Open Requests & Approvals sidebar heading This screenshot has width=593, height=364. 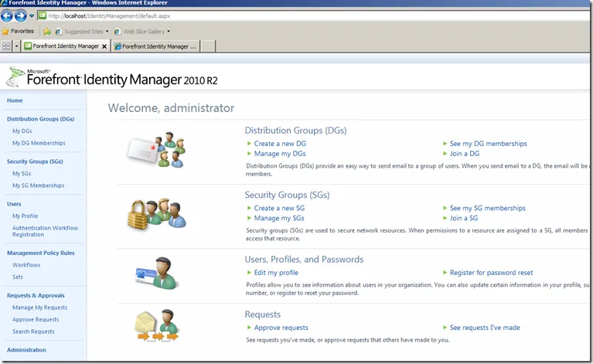[36, 295]
